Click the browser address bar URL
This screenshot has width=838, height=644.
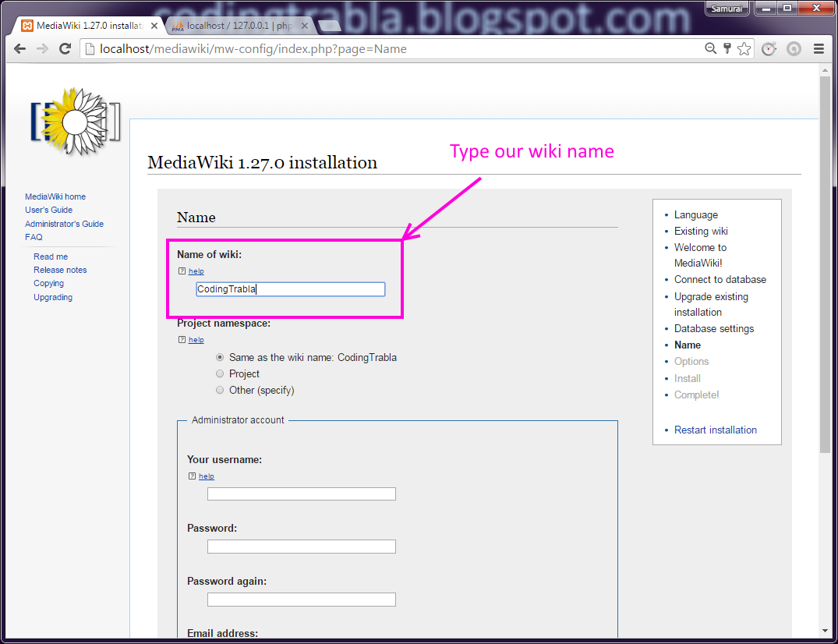point(253,49)
